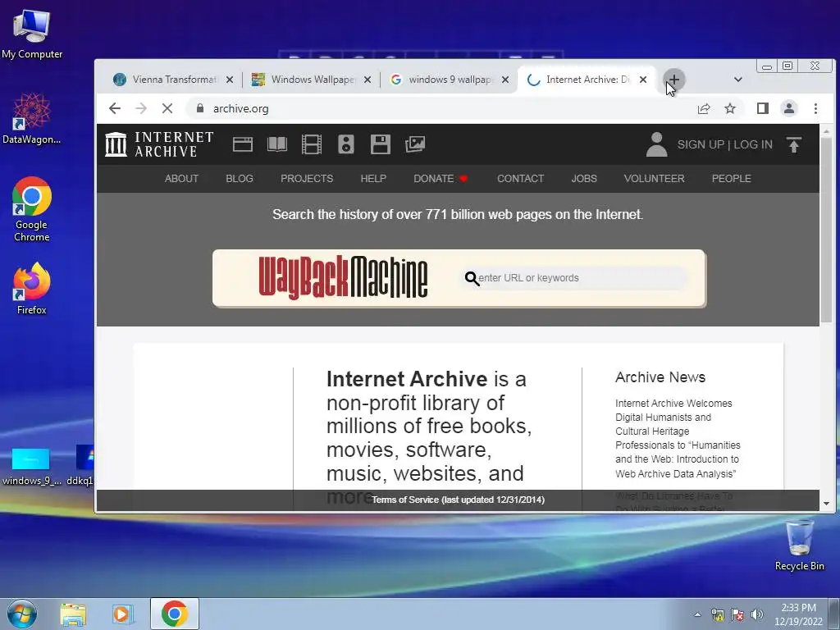Click the Wayback search magnifier icon

(x=472, y=279)
